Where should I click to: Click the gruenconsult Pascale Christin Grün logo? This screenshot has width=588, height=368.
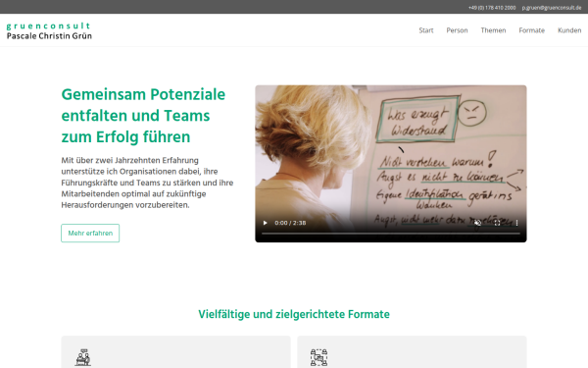point(49,30)
